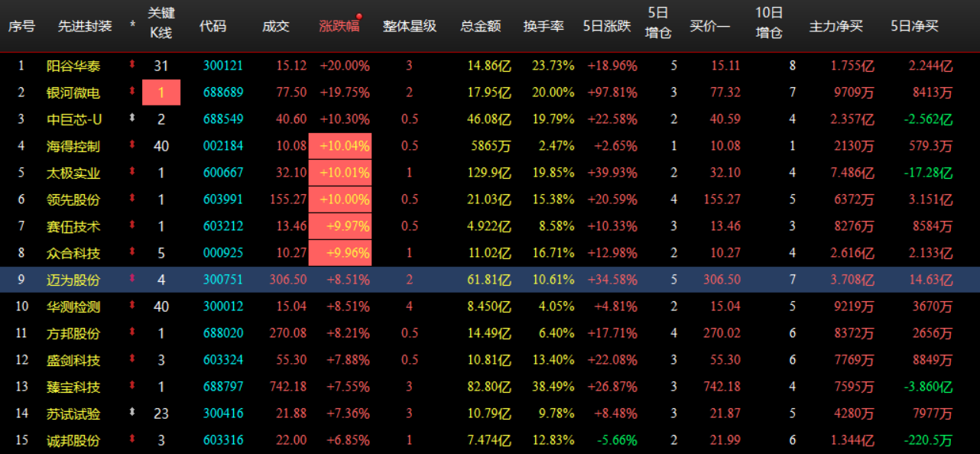Click marker icon beside 银河微电
This screenshot has height=454, width=980.
132,92
